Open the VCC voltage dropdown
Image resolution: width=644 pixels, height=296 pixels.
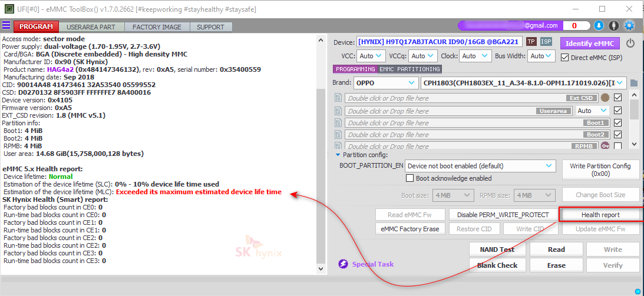pyautogui.click(x=371, y=56)
